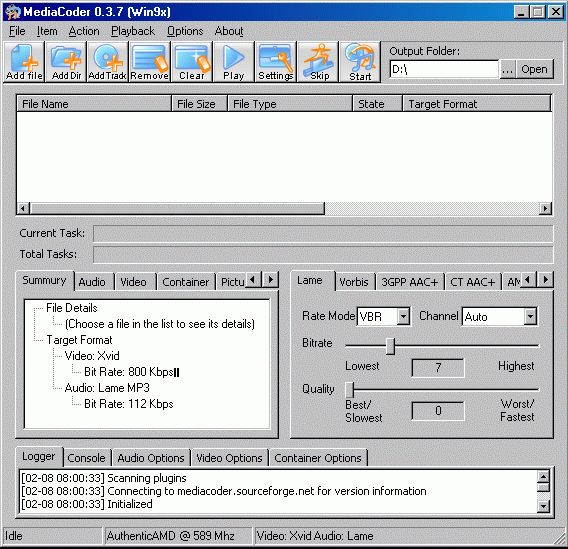
Task: Click the Add Track disc icon
Action: click(x=108, y=62)
